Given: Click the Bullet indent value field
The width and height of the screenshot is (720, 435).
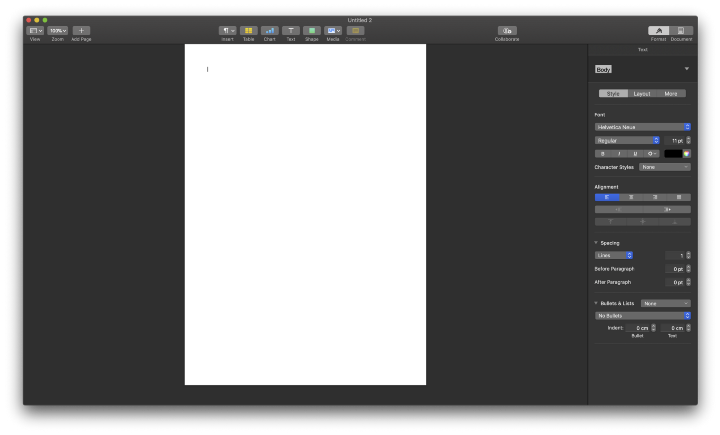Looking at the screenshot, I should pos(638,328).
